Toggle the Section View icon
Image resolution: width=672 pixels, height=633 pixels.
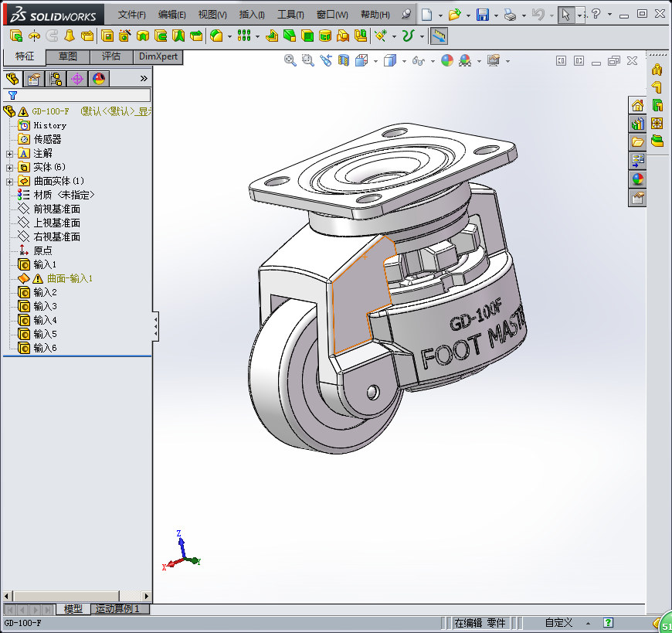click(x=343, y=60)
